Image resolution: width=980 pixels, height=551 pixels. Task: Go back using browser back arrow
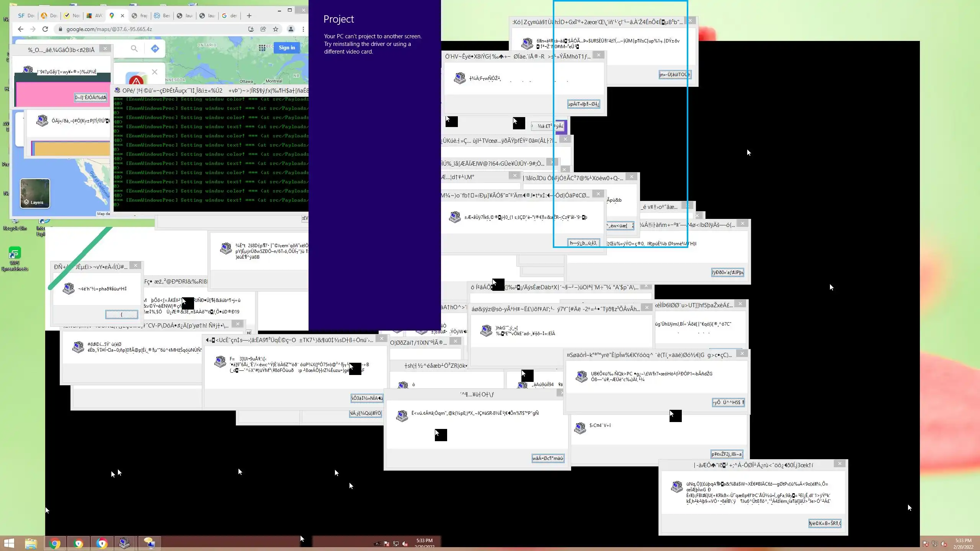pyautogui.click(x=21, y=29)
